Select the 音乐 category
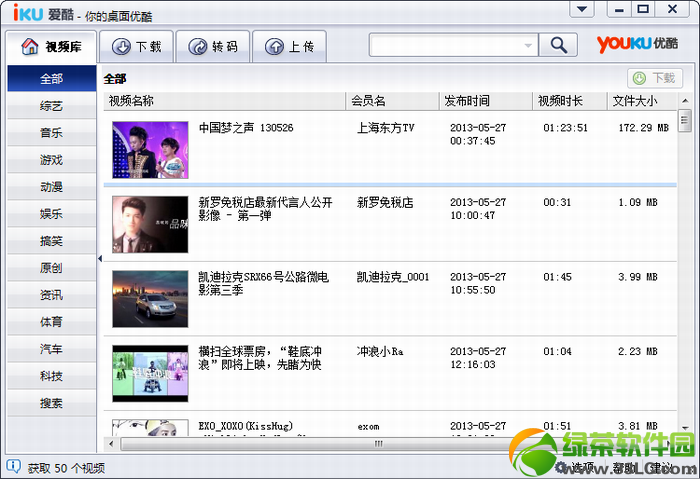This screenshot has height=490, width=700. [51, 133]
